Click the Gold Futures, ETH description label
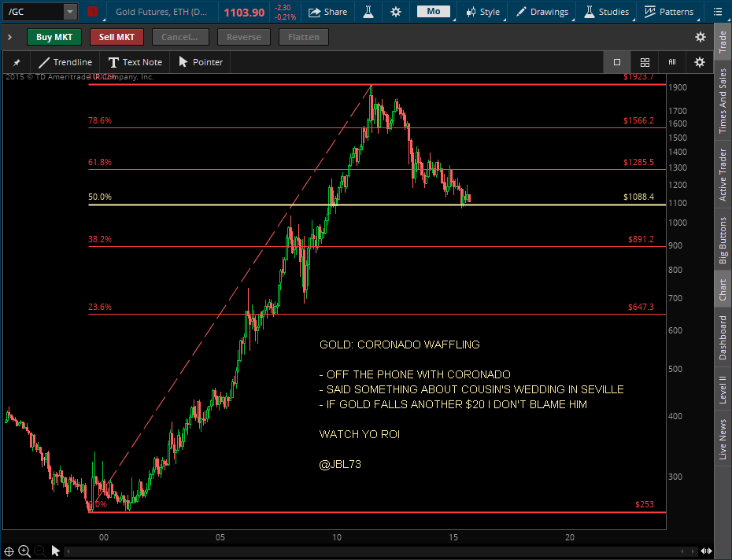Screen dimensions: 732x560 click(x=161, y=12)
